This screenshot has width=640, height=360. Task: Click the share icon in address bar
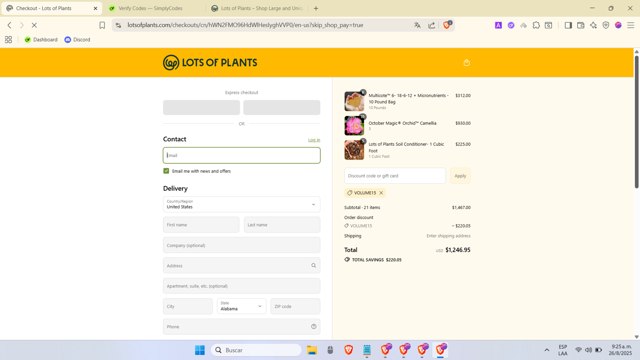coord(431,25)
